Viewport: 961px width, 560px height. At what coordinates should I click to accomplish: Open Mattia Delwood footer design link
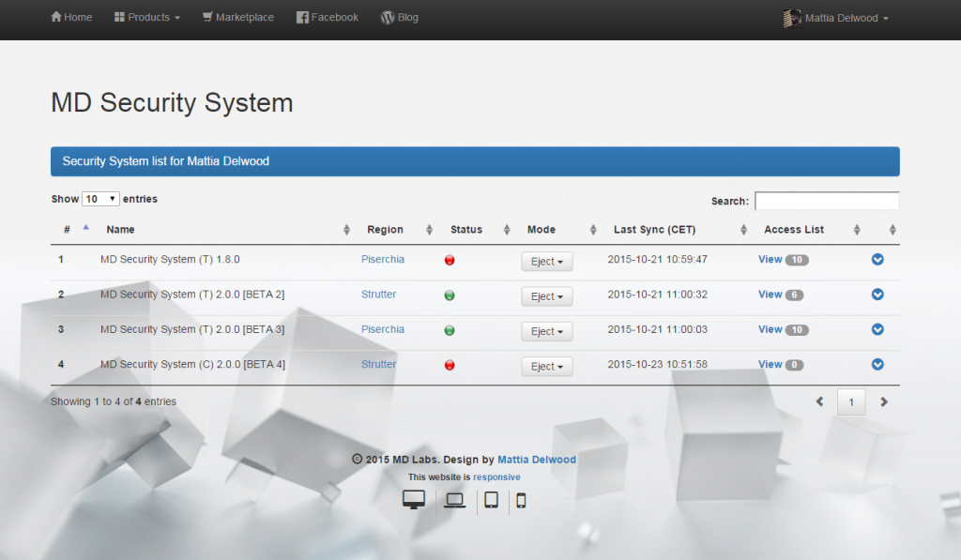click(x=536, y=460)
